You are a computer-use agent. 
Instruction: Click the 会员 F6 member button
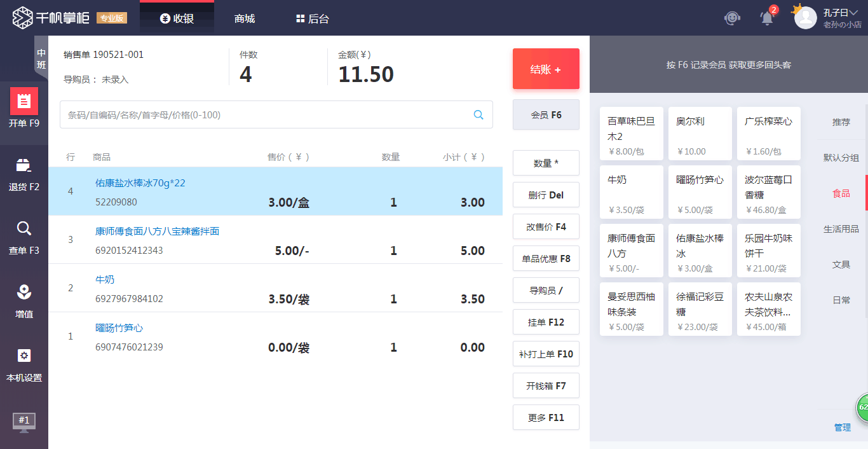click(x=545, y=114)
